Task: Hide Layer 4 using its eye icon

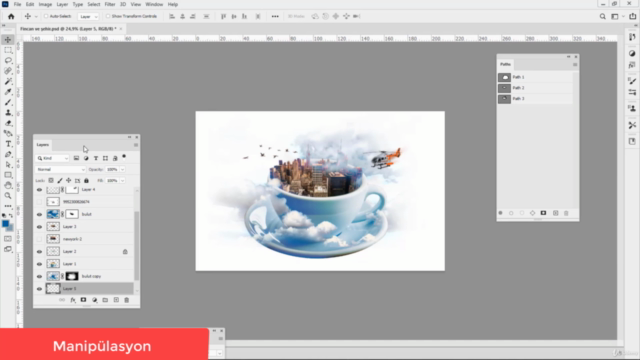Action: (39, 190)
